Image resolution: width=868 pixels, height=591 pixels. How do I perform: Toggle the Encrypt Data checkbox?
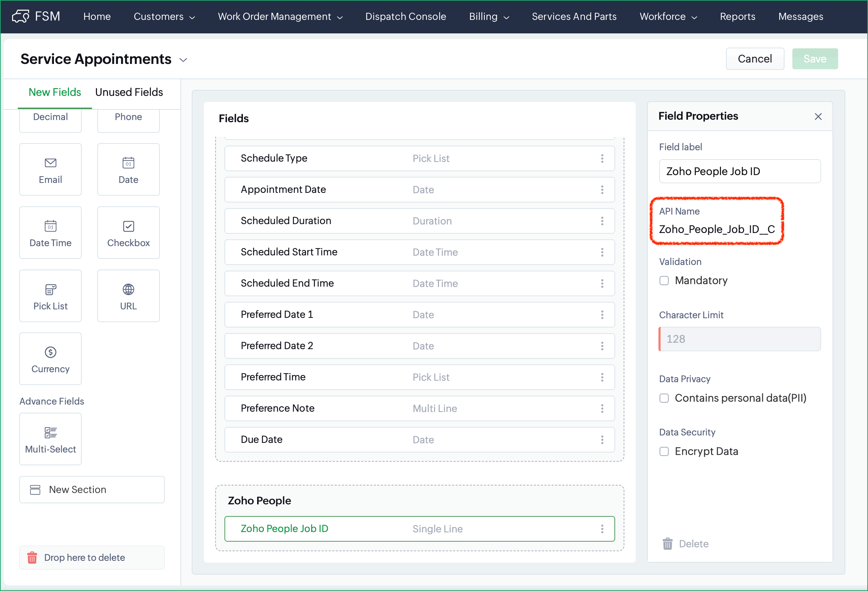(x=664, y=451)
